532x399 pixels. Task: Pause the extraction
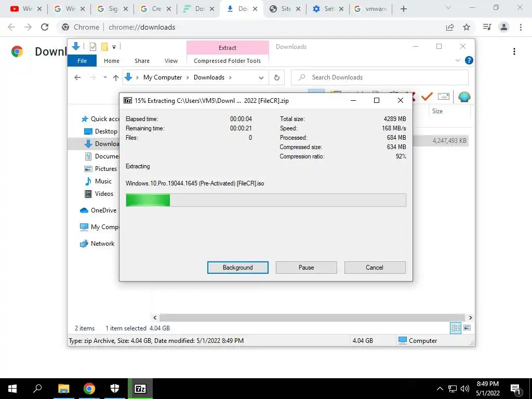point(306,268)
